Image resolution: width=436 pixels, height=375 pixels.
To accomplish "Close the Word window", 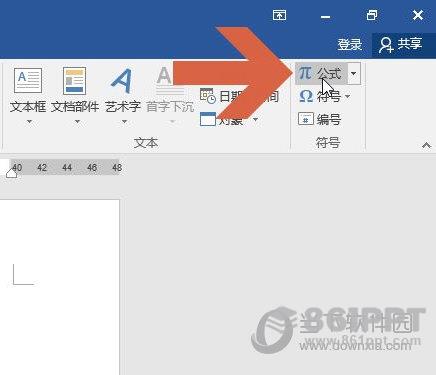I will click(418, 15).
